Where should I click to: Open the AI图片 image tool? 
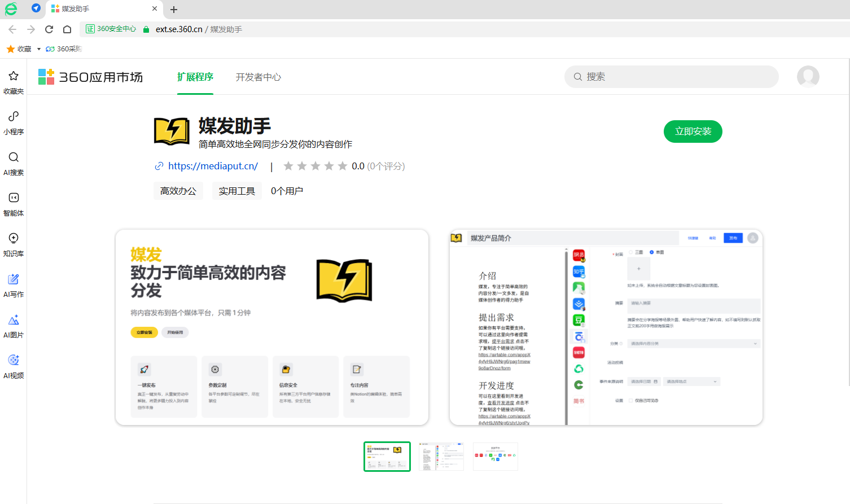(13, 326)
